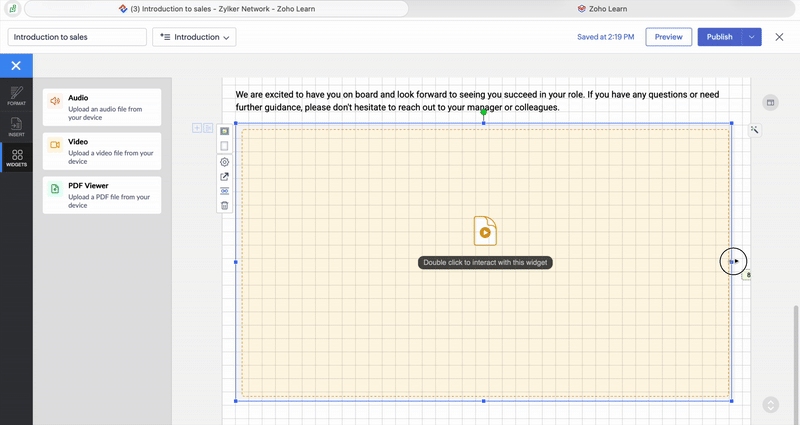Click the open-in-new-window widget icon
The width and height of the screenshot is (800, 425).
click(x=225, y=177)
